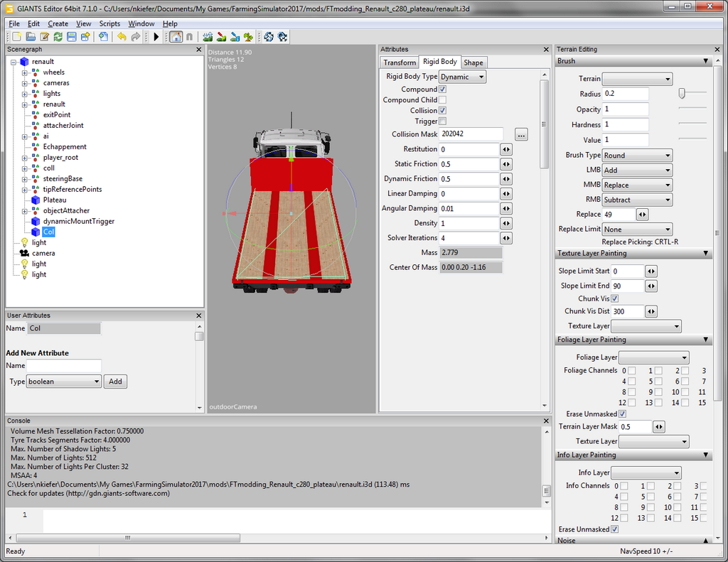Screen dimensions: 728x562
Task: Close the Console panel
Action: tap(546, 421)
